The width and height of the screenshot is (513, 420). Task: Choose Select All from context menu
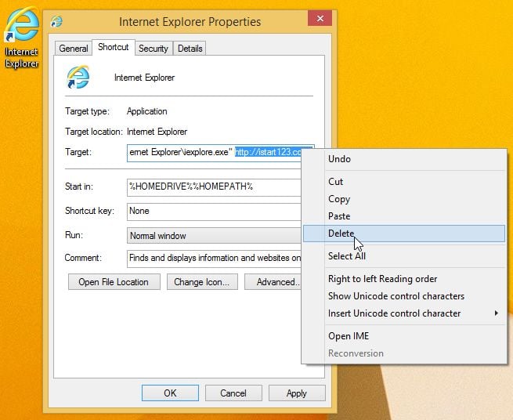point(404,256)
